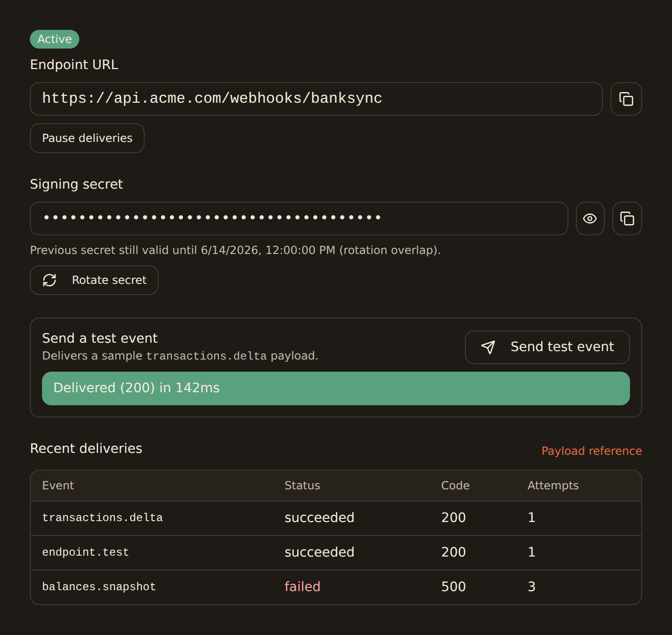Screen dimensions: 672x635
Task: Select the transactions.delta delivery row
Action: 336,518
